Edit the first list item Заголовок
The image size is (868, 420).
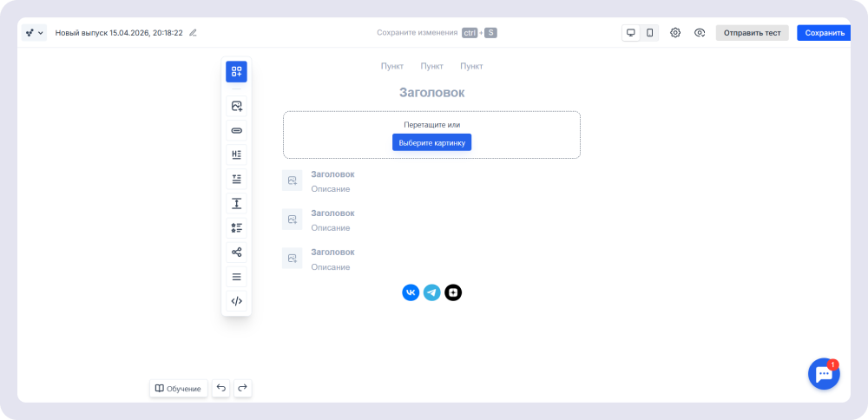pyautogui.click(x=332, y=174)
